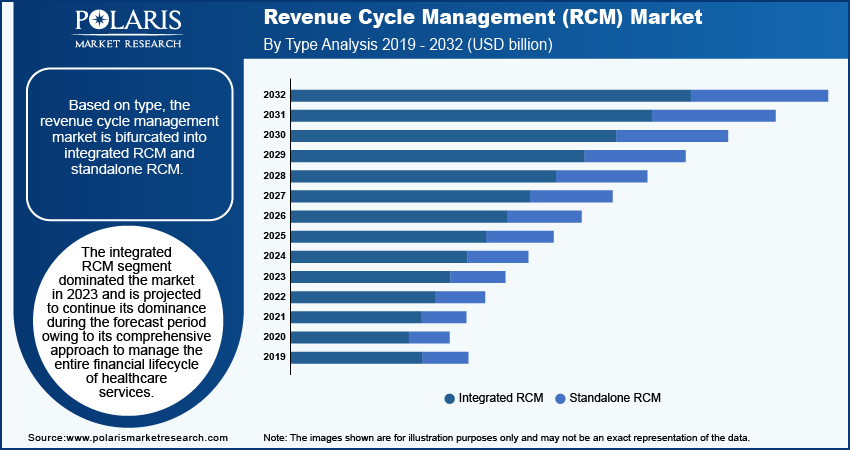Viewport: 850px width, 450px height.
Task: Click the 2025 year axis label
Action: point(274,236)
